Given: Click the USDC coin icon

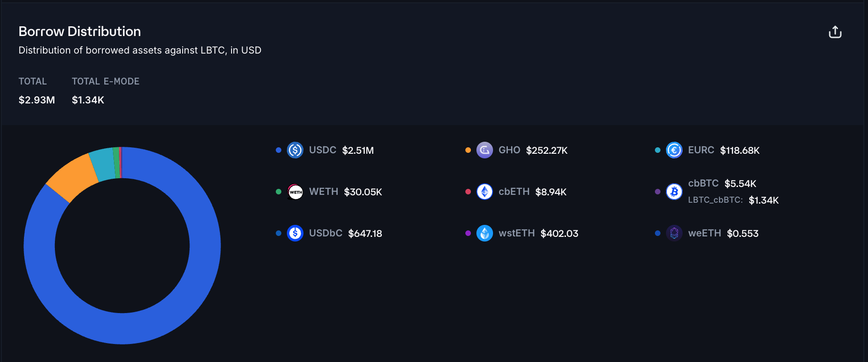Looking at the screenshot, I should [x=295, y=150].
